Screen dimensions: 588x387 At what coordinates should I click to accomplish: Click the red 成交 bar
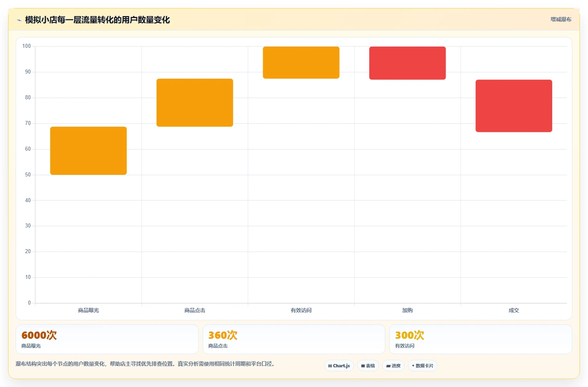click(x=514, y=106)
